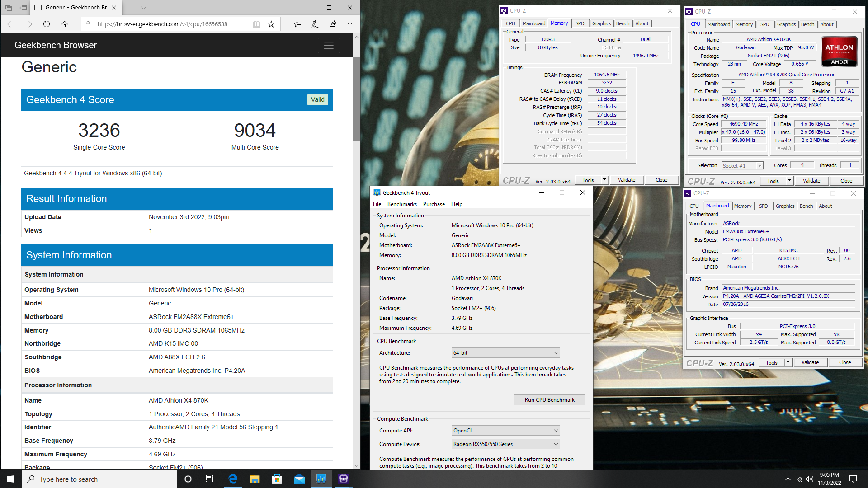Open the favorites hub icon
868x488 pixels.
[x=297, y=24]
